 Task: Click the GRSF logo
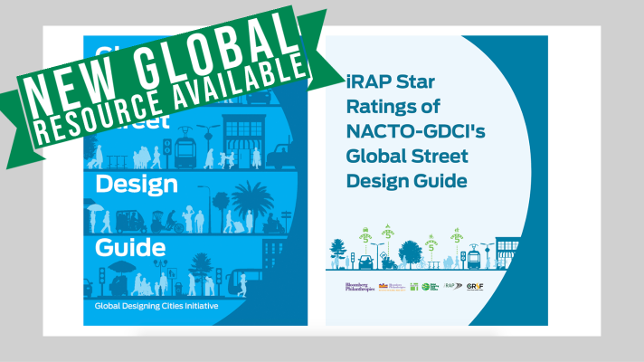pos(475,287)
